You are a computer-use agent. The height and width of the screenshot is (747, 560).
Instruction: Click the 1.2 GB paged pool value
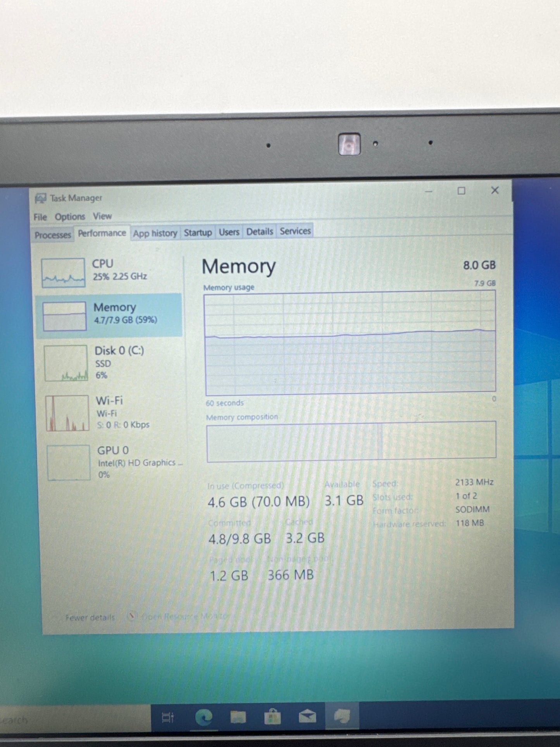point(229,576)
